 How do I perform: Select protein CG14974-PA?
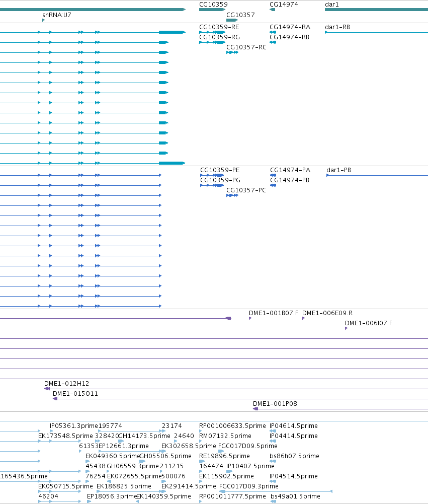(x=290, y=170)
